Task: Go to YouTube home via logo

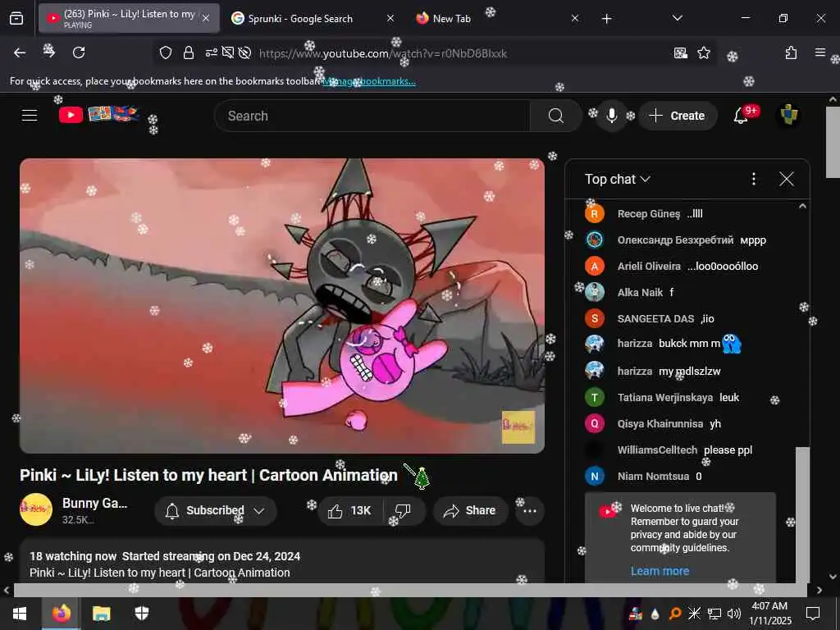Action: coord(98,114)
